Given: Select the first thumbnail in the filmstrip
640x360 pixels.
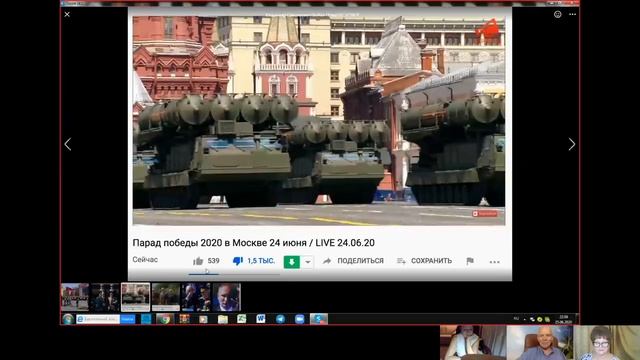Looking at the screenshot, I should pos(75,297).
